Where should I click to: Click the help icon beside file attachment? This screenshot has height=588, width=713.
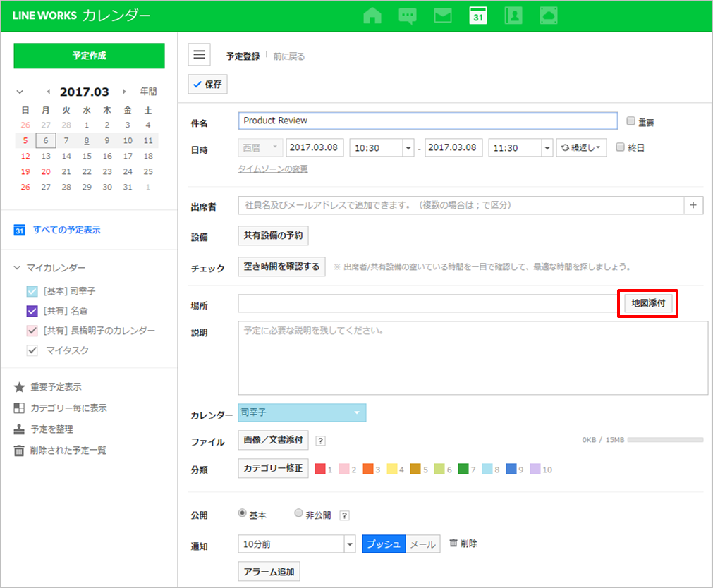coord(320,441)
